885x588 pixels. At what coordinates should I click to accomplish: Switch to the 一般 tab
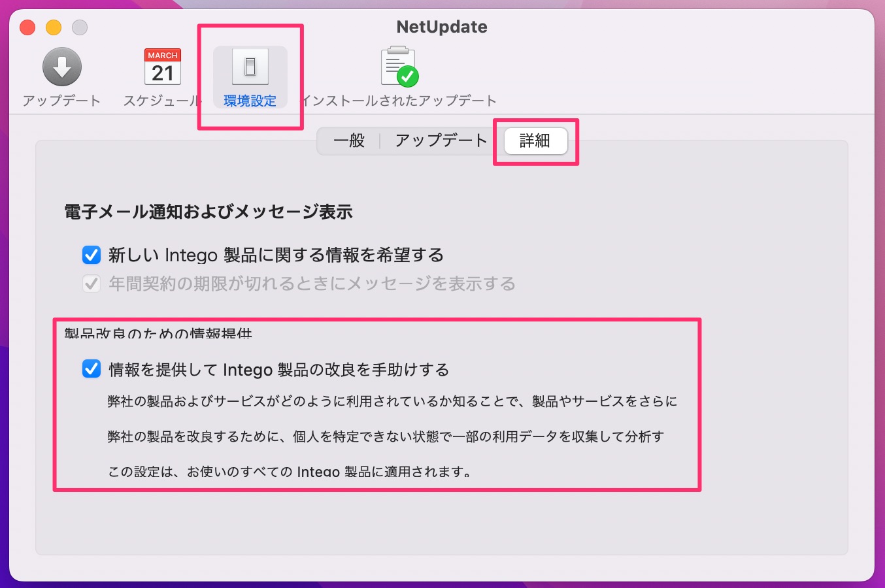(x=349, y=140)
